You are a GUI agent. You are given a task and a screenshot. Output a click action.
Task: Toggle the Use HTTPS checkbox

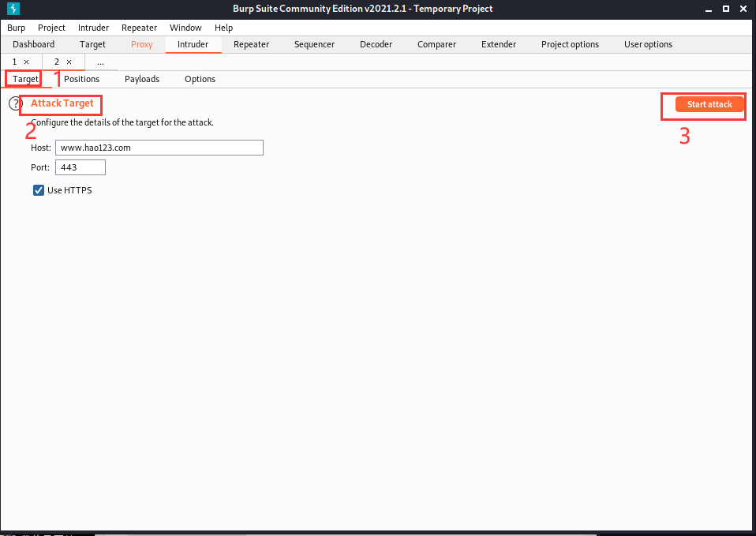click(39, 190)
